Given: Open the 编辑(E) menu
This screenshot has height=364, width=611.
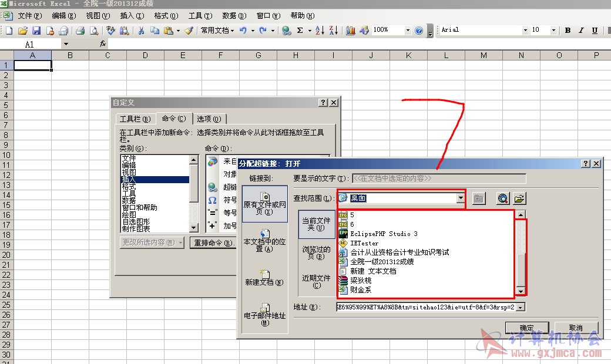Looking at the screenshot, I should (64, 16).
